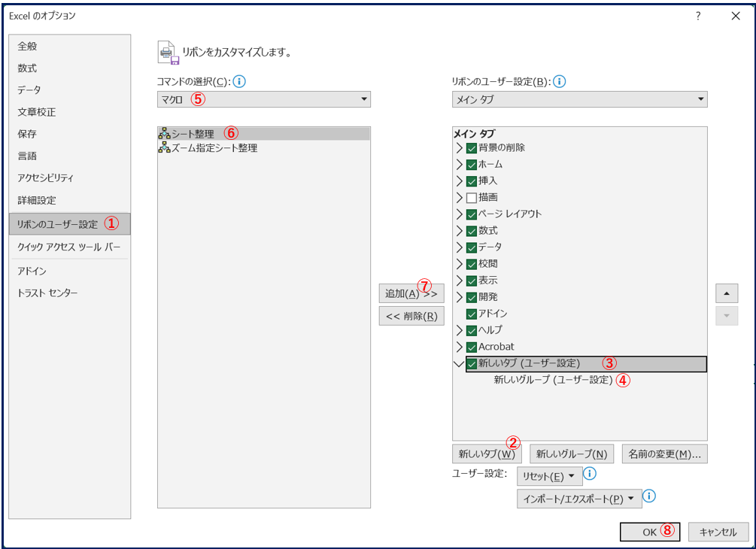Move selected item up with arrow button

pos(727,293)
